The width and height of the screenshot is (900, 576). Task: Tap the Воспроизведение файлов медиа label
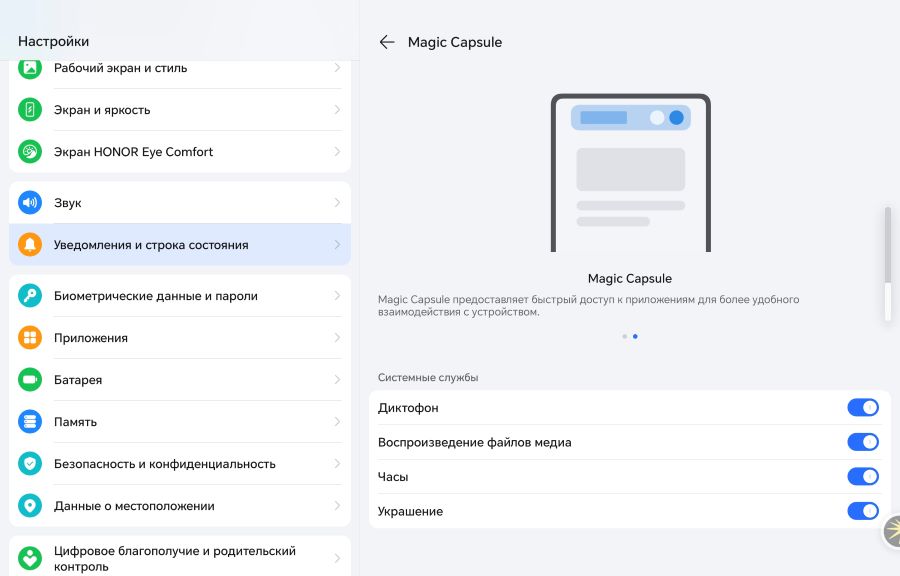[x=475, y=442]
